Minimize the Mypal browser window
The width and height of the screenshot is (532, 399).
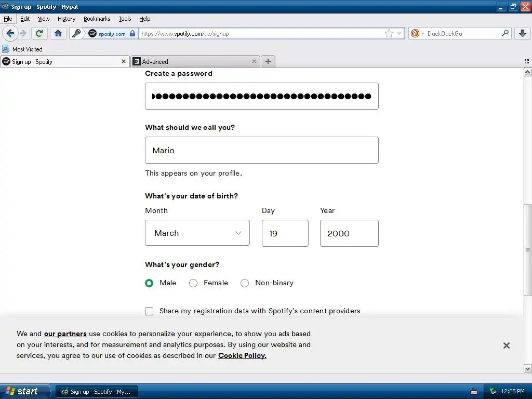(x=501, y=6)
